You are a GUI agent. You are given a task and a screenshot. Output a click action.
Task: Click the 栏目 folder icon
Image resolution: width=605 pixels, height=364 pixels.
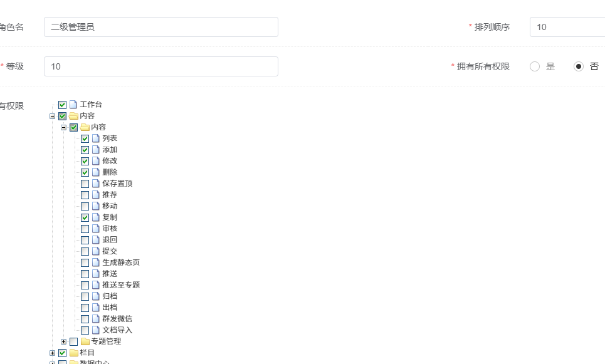pyautogui.click(x=73, y=353)
